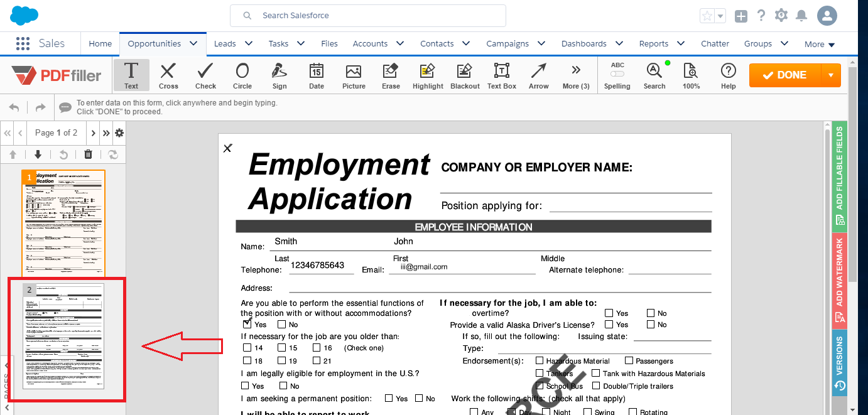Open the user profile avatar
The width and height of the screenshot is (868, 415).
click(x=827, y=16)
